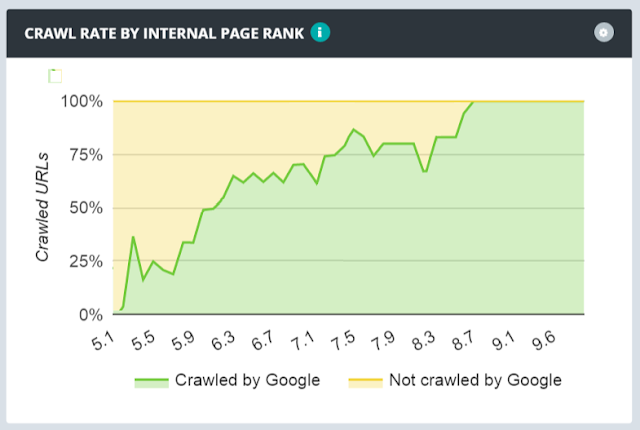The image size is (640, 430).
Task: Click the info icon beside the chart title
Action: pos(320,33)
